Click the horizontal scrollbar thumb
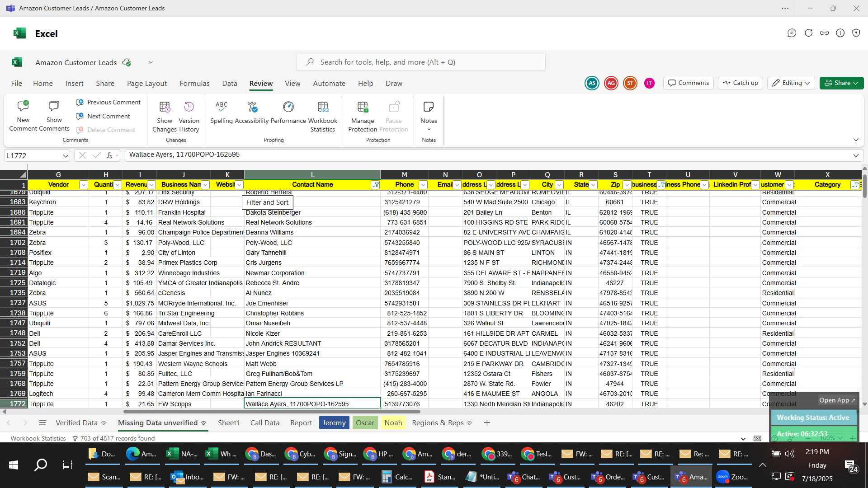Viewport: 868px width, 488px height. (272, 412)
